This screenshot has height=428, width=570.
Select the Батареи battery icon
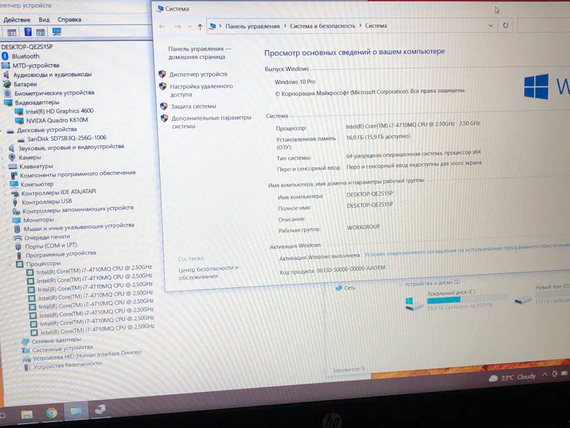point(7,84)
